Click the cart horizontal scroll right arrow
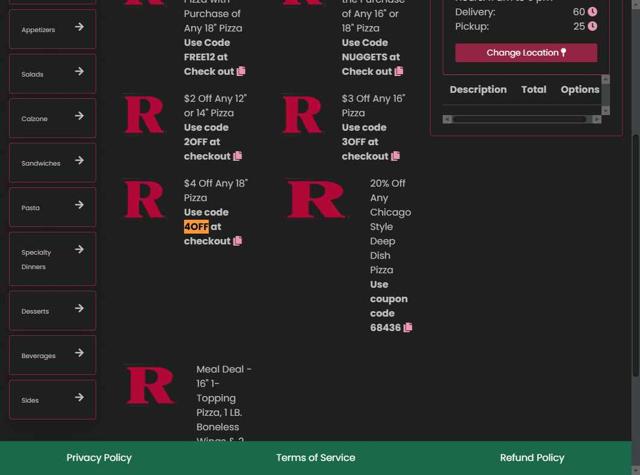Viewport: 640px width, 475px height. pos(597,119)
